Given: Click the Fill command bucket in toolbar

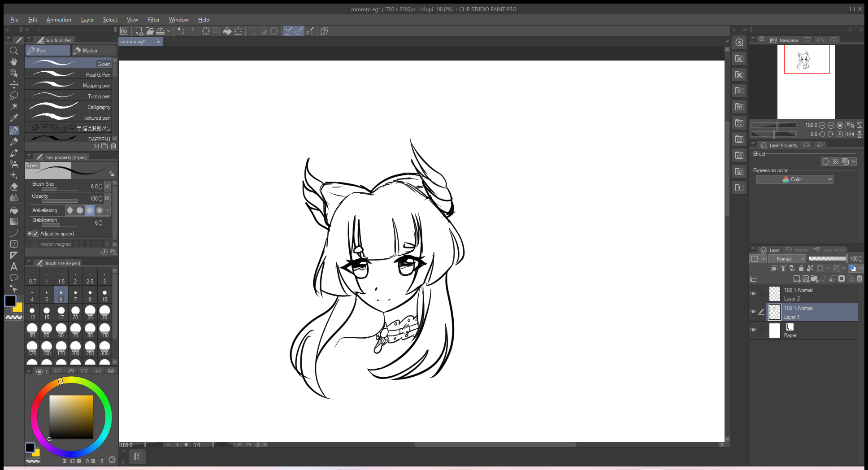Looking at the screenshot, I should (227, 31).
